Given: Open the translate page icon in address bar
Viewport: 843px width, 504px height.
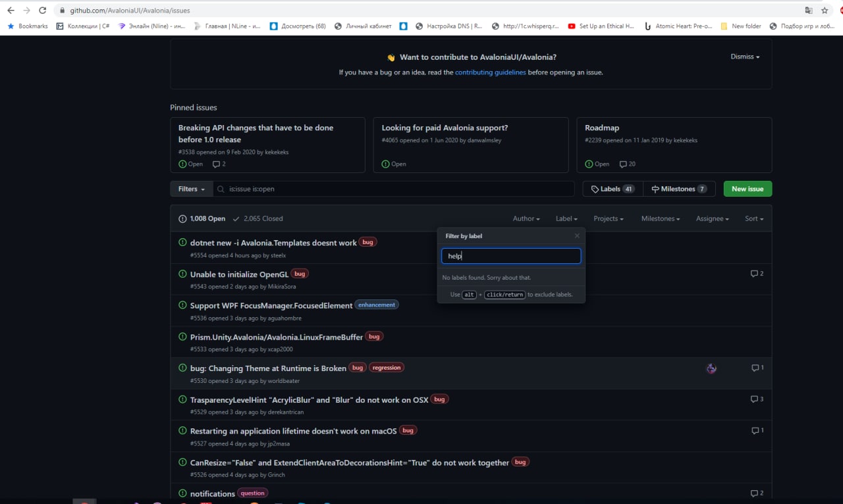Looking at the screenshot, I should pyautogui.click(x=808, y=11).
